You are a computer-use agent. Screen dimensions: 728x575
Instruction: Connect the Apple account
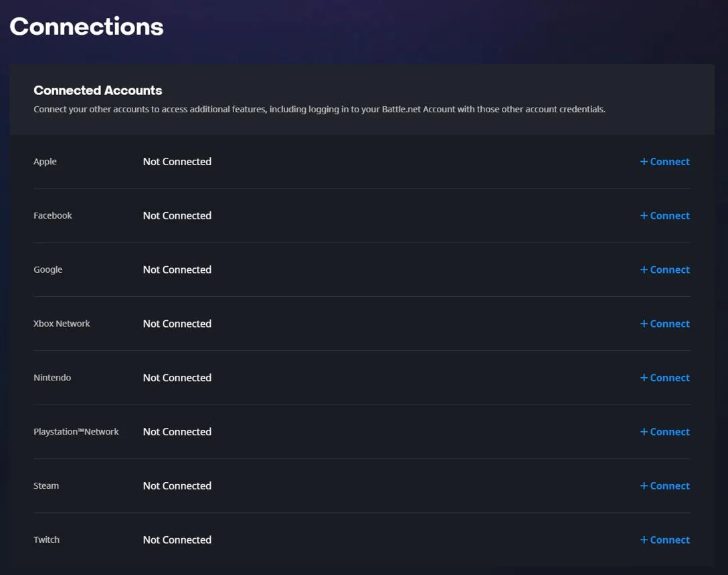(x=665, y=162)
